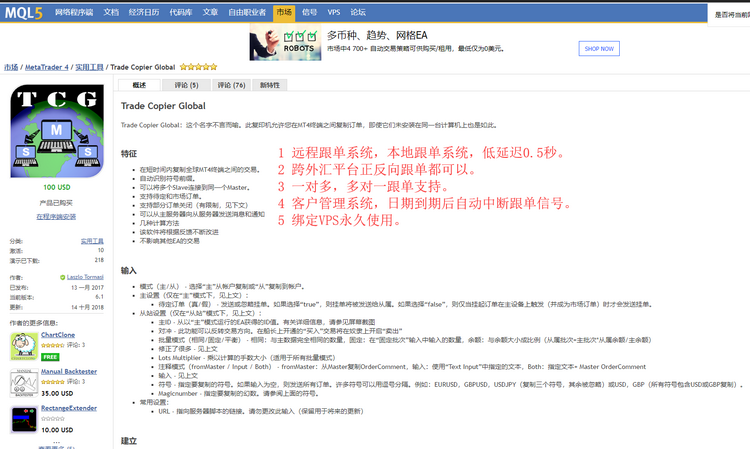Click the 多币种、趋势、网格EA ad headline
The height and width of the screenshot is (449, 750).
[x=377, y=35]
